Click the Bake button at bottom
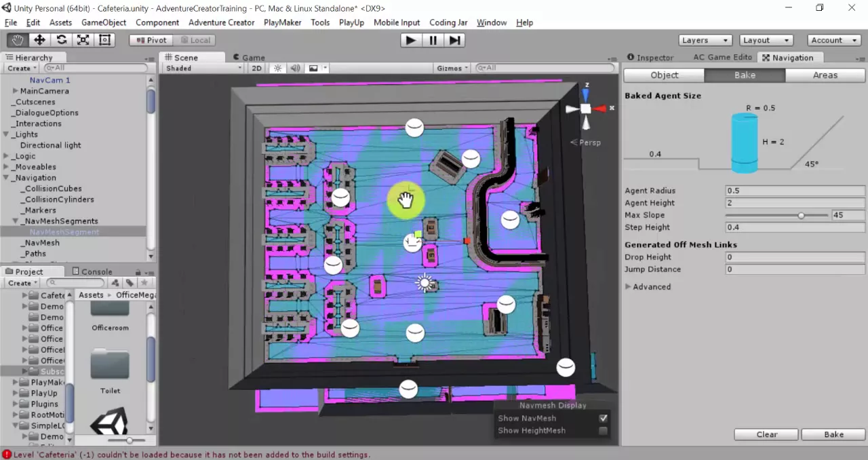Screen dimensions: 868x460 833,434
